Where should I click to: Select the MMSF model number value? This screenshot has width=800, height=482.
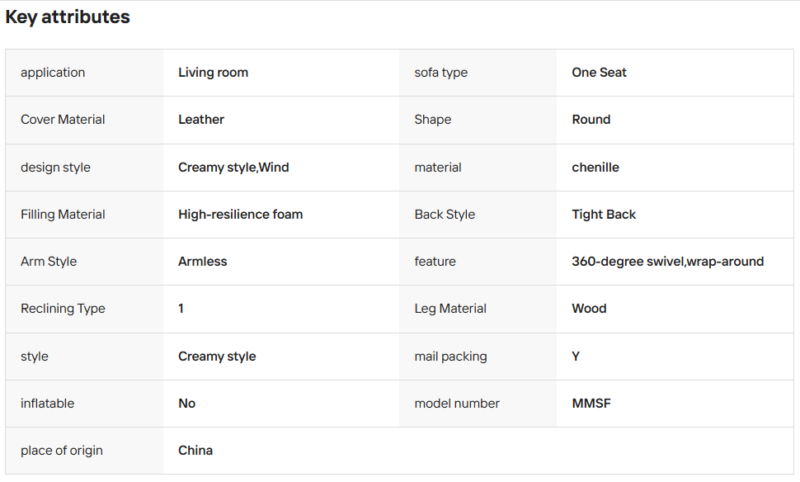(x=591, y=403)
